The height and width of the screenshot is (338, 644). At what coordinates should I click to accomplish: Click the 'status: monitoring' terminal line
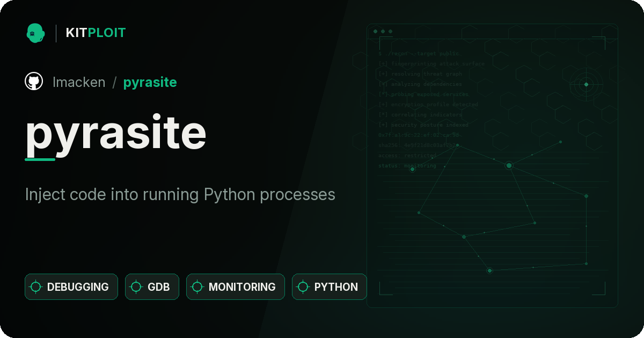(x=407, y=166)
